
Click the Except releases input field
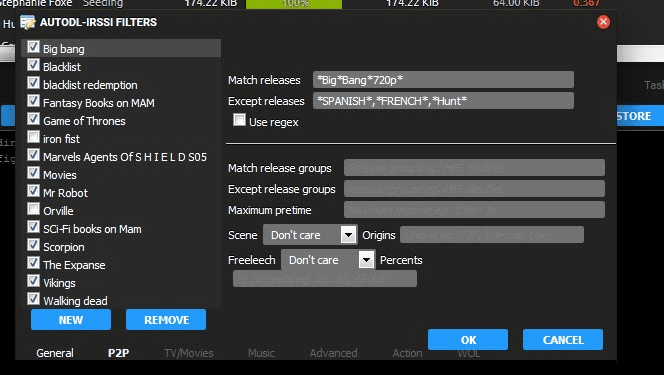click(443, 101)
